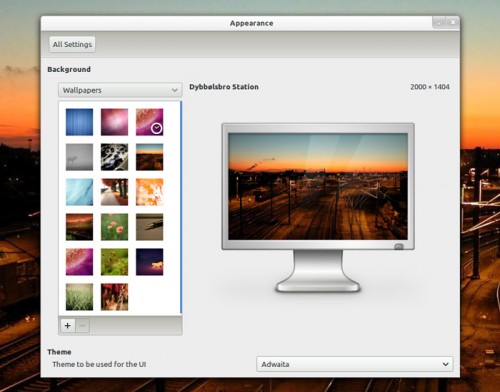Viewport: 500px width, 392px height.
Task: Click the wallpaper list scrollbar
Action: 181,207
